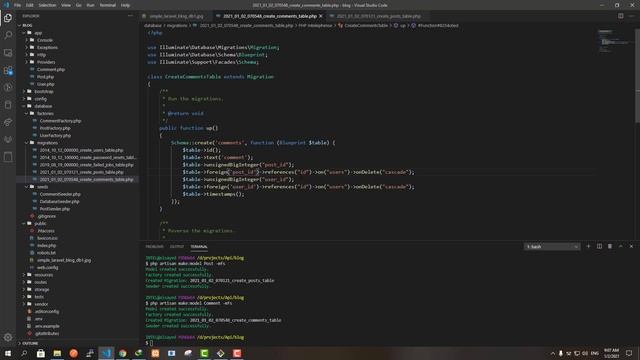This screenshot has width=640, height=360.
Task: Open Post.php in the explorer
Action: [x=45, y=77]
